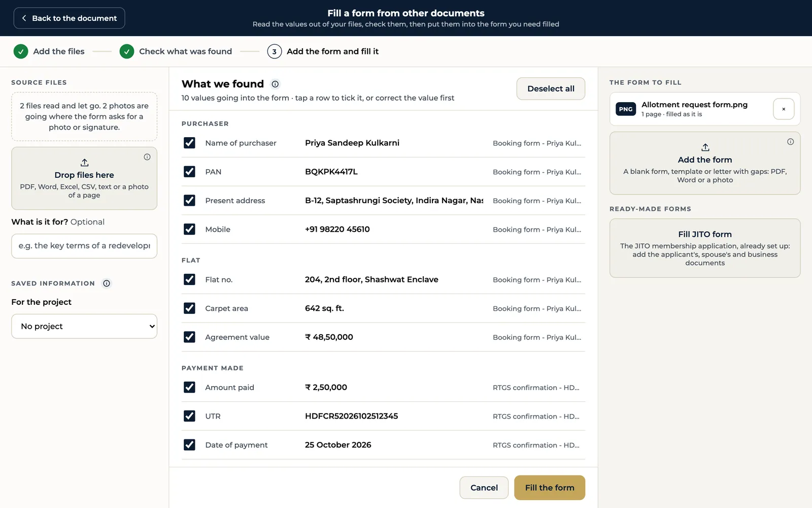Image resolution: width=812 pixels, height=508 pixels.
Task: Go to the Check what was found step
Action: click(176, 51)
